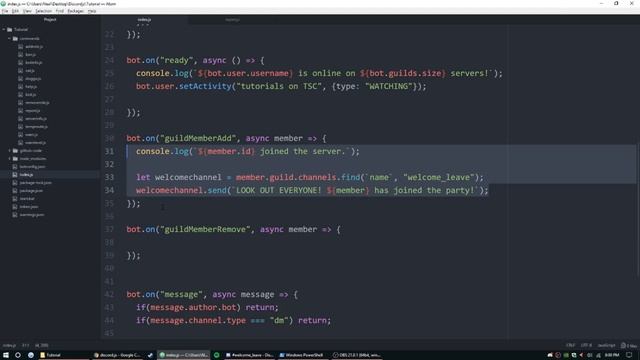The width and height of the screenshot is (640, 360).
Task: Select index.js in the project tree
Action: pos(26,175)
